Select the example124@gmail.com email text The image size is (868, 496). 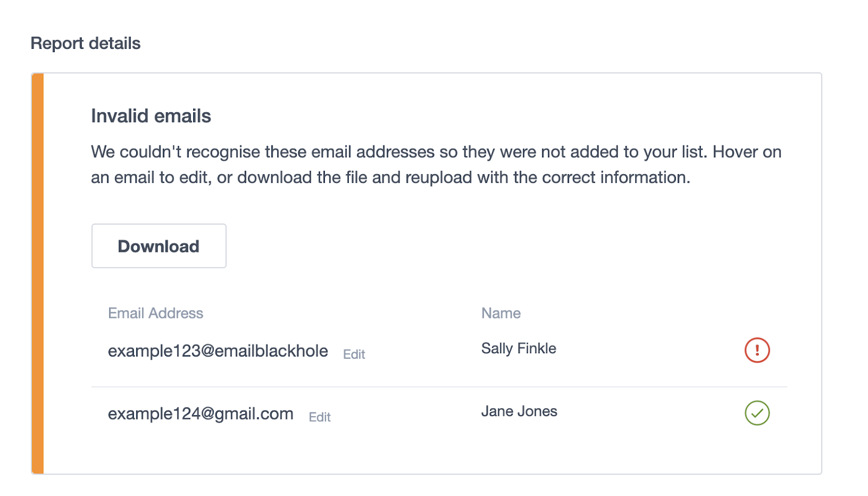(200, 414)
